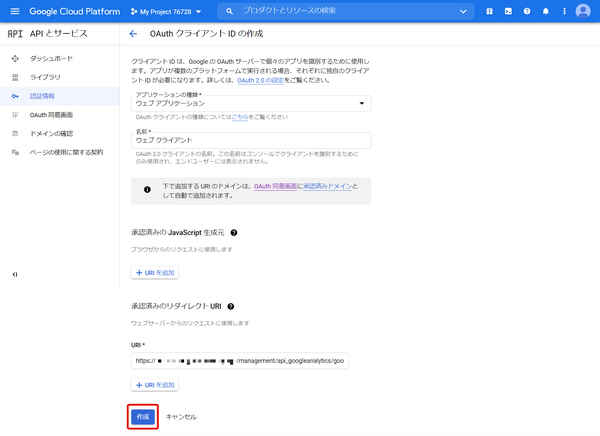Open the user account avatar

pos(583,11)
